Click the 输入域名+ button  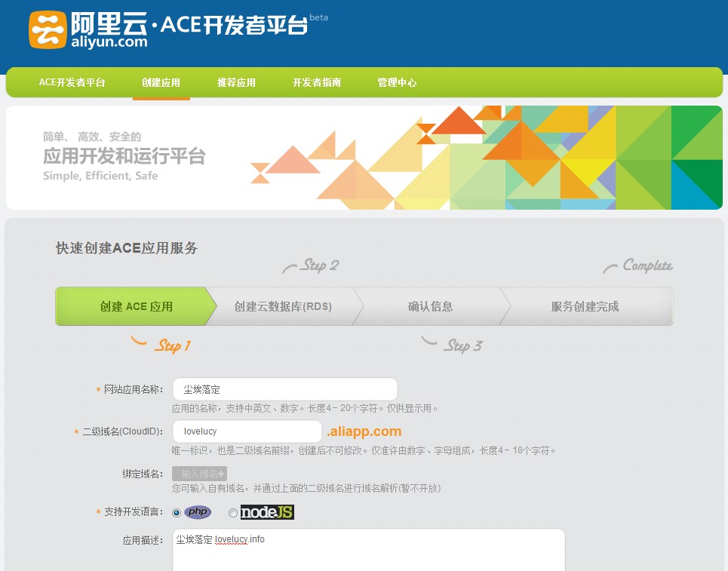point(200,474)
